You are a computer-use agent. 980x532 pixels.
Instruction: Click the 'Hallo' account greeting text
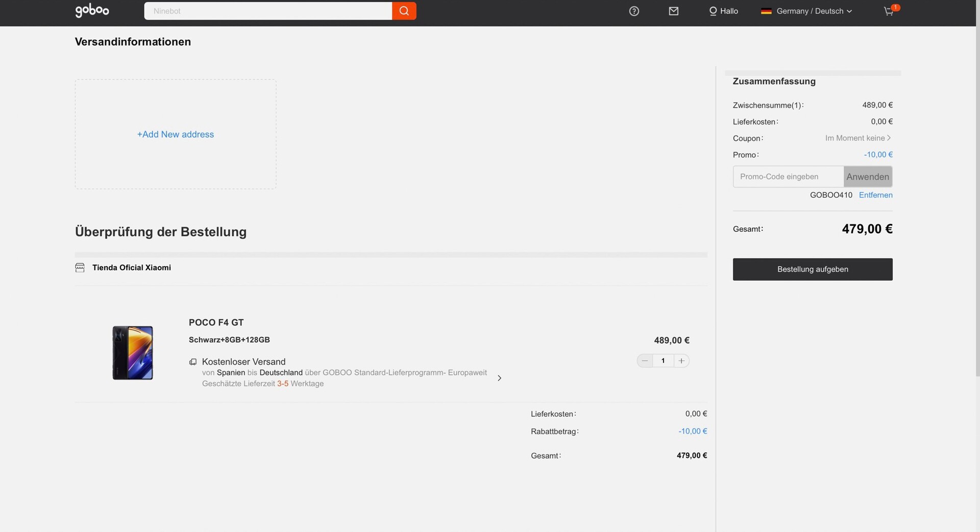tap(729, 11)
